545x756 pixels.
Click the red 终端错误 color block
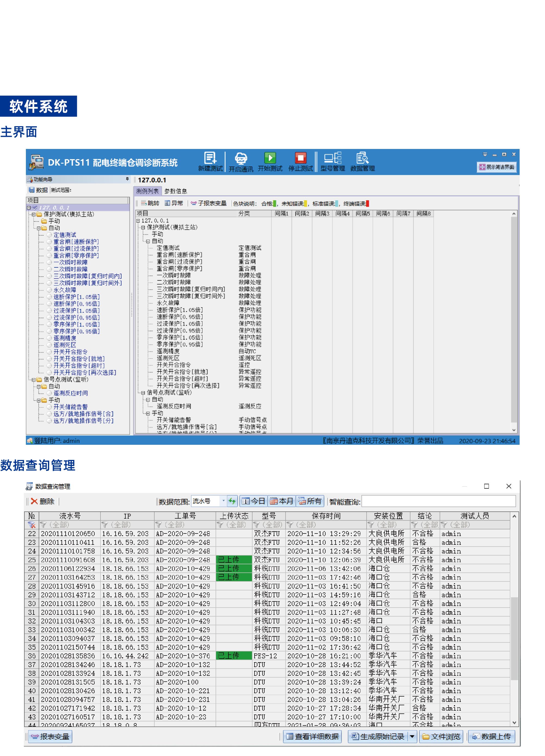[367, 204]
